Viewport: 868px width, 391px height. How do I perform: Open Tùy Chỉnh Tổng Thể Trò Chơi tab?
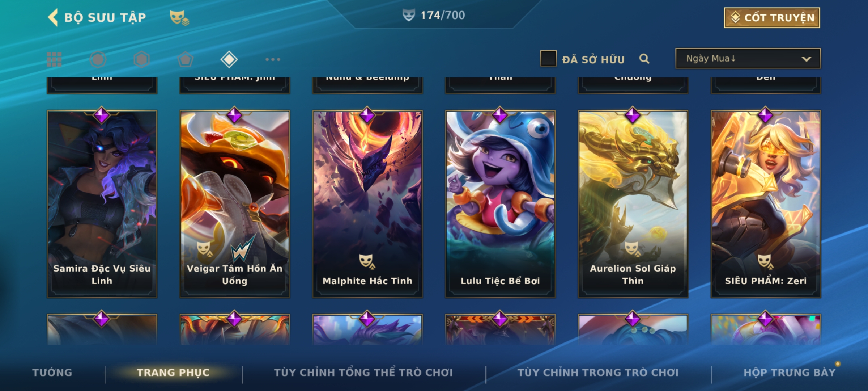pos(363,373)
